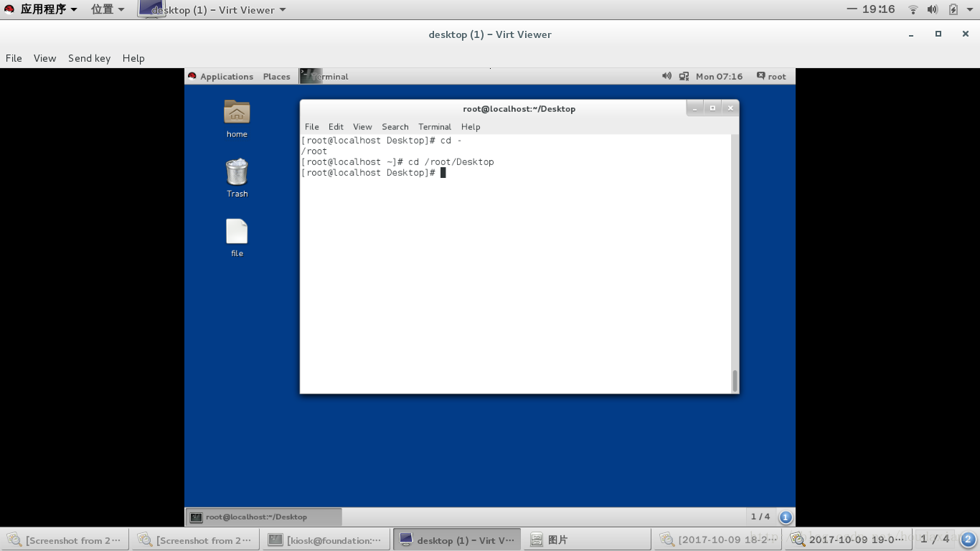Open the guest Places menu
980x551 pixels.
point(276,76)
